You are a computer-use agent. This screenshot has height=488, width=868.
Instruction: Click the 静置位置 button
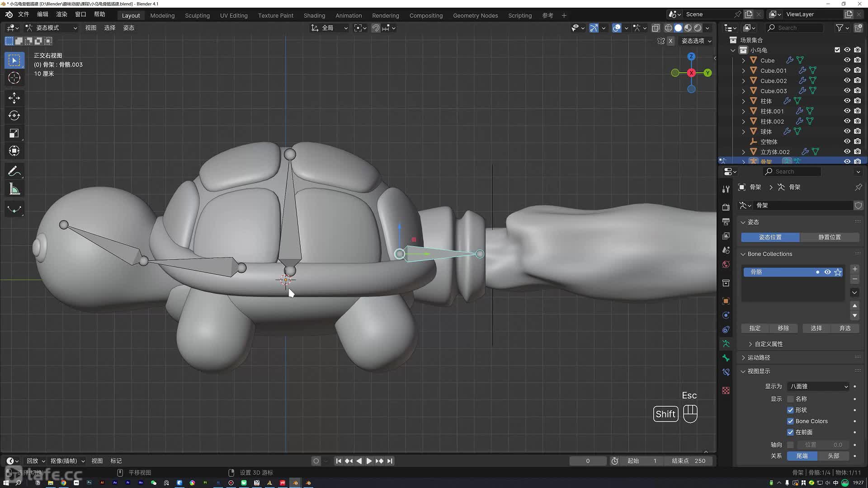click(x=830, y=237)
